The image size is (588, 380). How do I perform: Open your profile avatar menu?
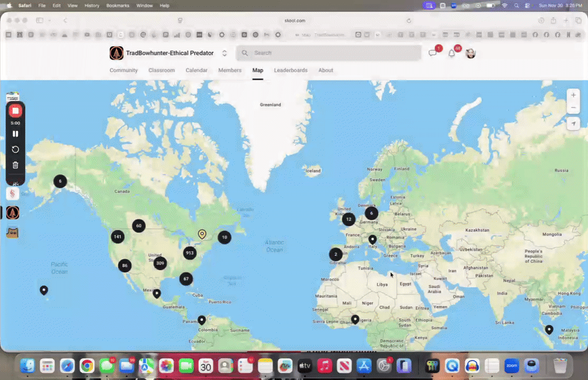(470, 53)
